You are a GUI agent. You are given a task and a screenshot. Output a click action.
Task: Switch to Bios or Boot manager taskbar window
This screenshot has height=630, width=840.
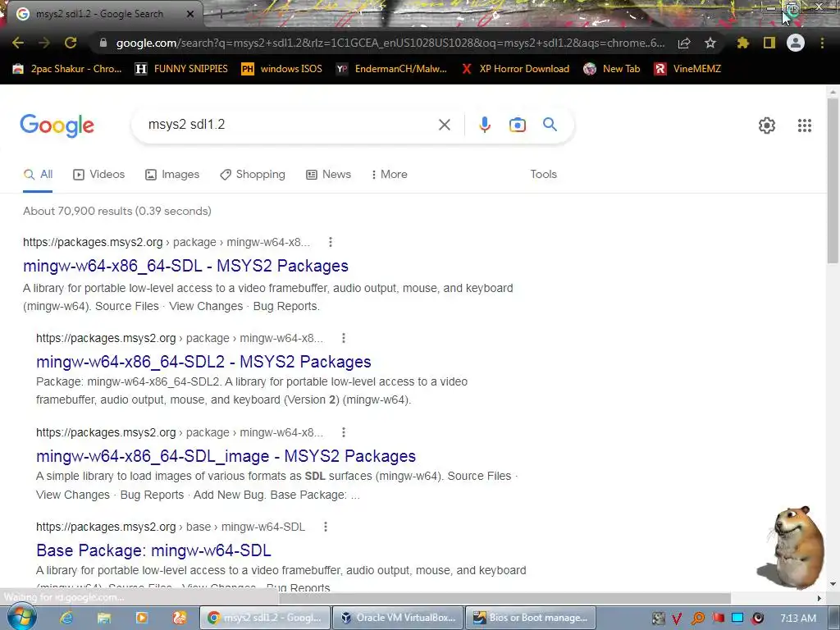[531, 618]
